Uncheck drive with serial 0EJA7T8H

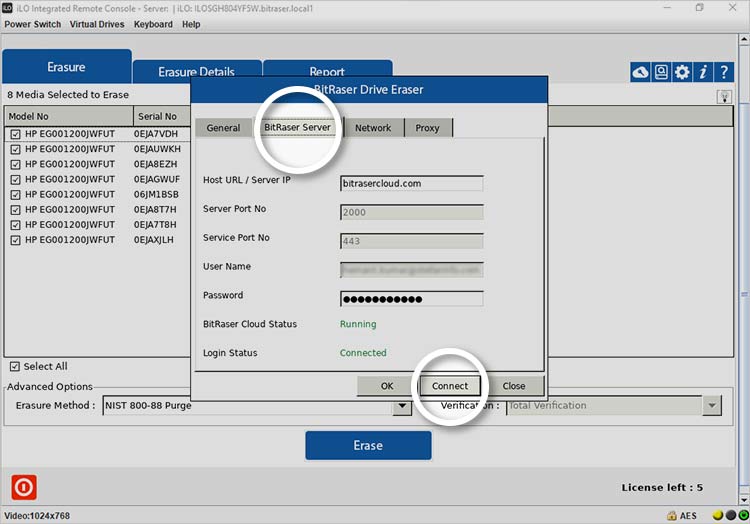coord(15,225)
